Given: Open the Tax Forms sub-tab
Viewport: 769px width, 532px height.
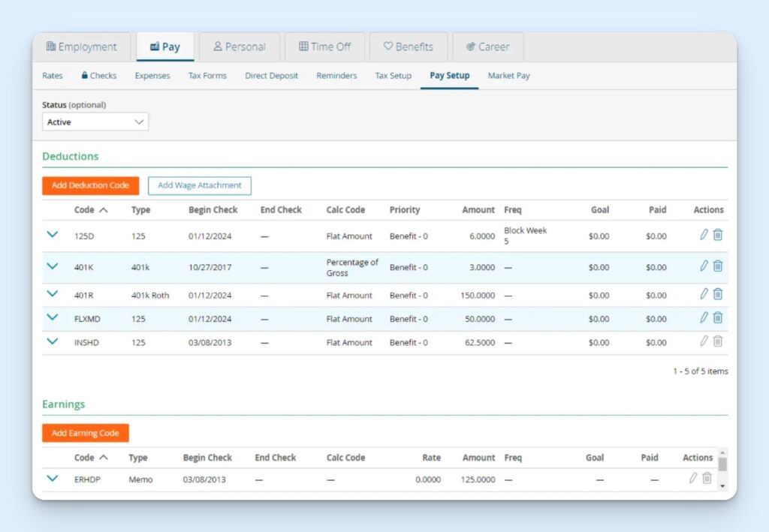Looking at the screenshot, I should click(x=207, y=76).
